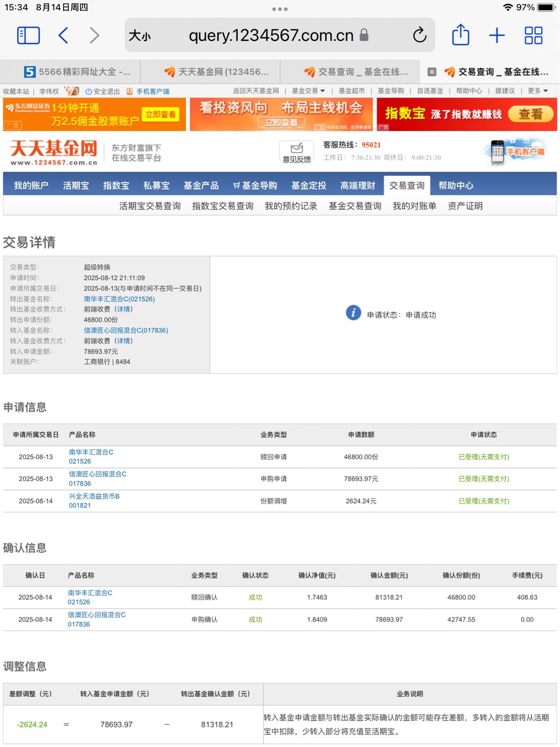Open 基金产品 menu
The width and height of the screenshot is (560, 747).
(201, 186)
